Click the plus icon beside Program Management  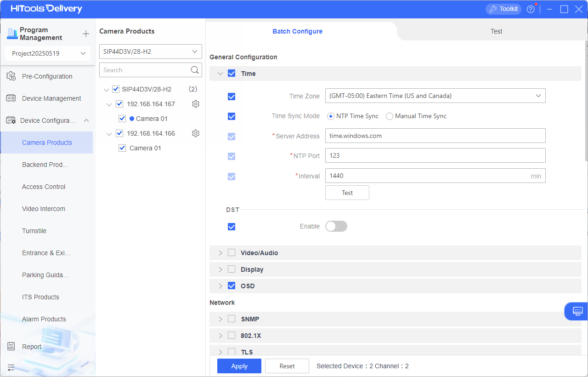(x=85, y=34)
